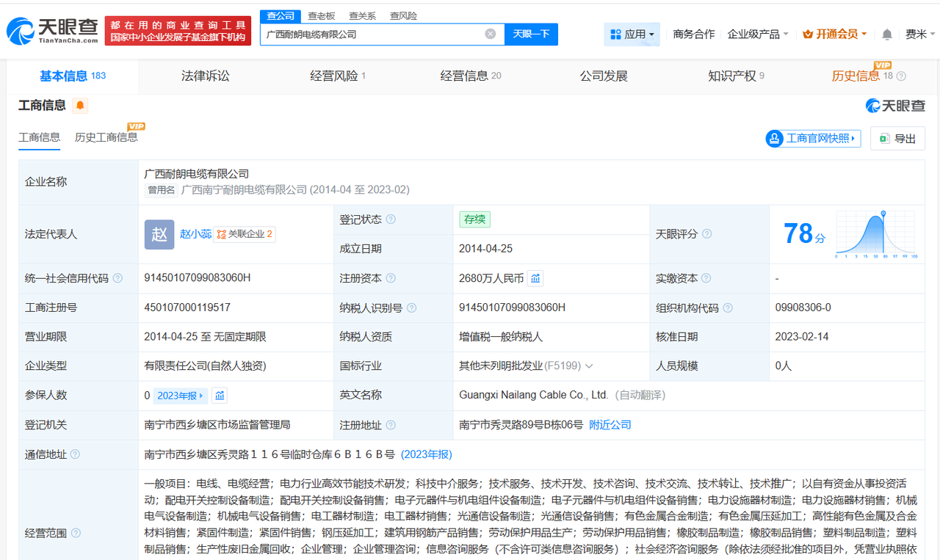This screenshot has height=560, width=940.
Task: Open the 2023年报 year selector
Action: click(180, 396)
